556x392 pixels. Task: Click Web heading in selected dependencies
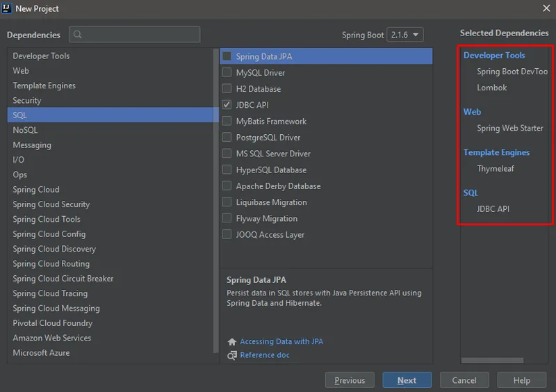click(473, 112)
